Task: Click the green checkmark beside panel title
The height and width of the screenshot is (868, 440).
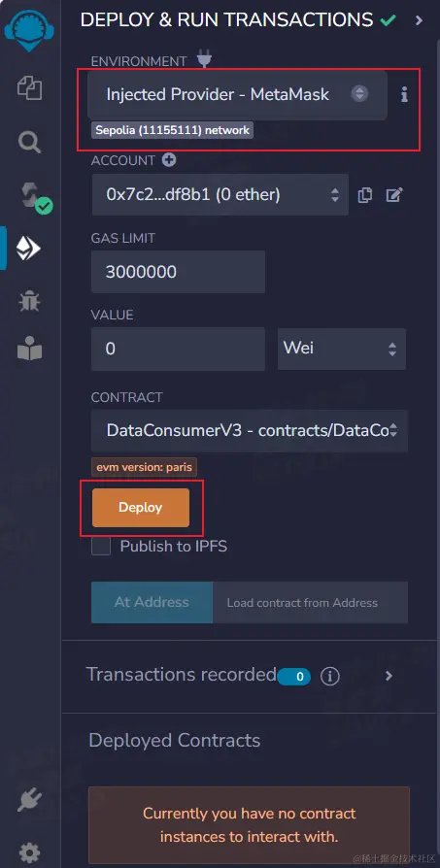Action: point(388,20)
